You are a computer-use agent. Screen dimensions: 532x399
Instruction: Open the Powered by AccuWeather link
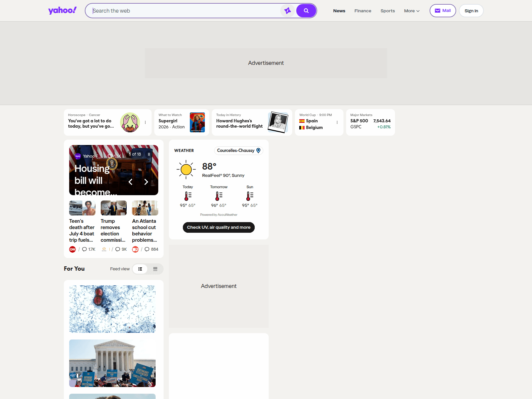(219, 215)
